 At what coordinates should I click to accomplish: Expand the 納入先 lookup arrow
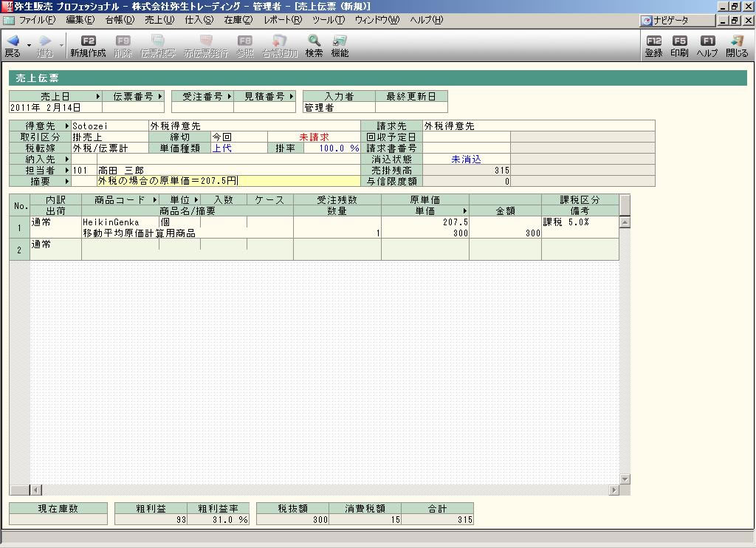pyautogui.click(x=67, y=160)
